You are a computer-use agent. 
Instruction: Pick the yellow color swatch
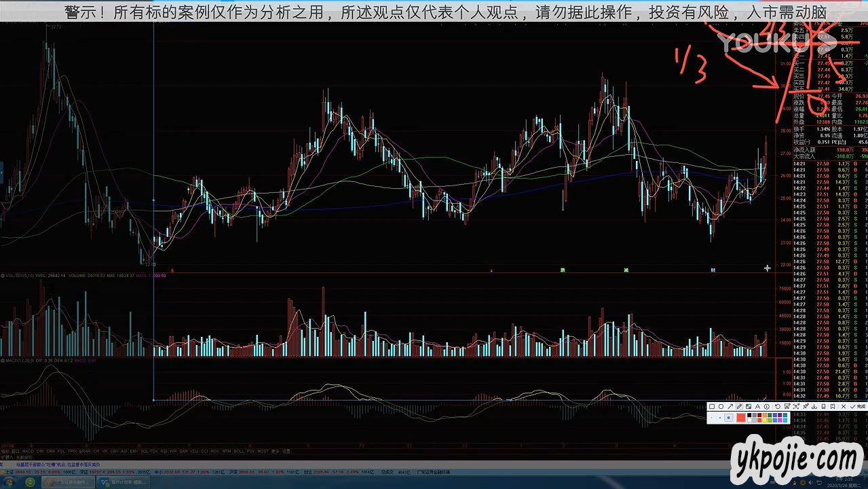coord(765,420)
